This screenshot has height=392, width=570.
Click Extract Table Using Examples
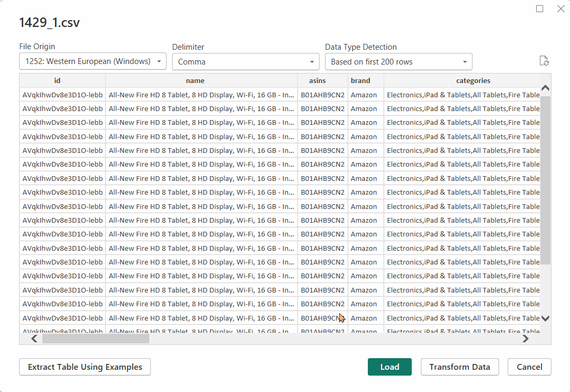(x=85, y=367)
